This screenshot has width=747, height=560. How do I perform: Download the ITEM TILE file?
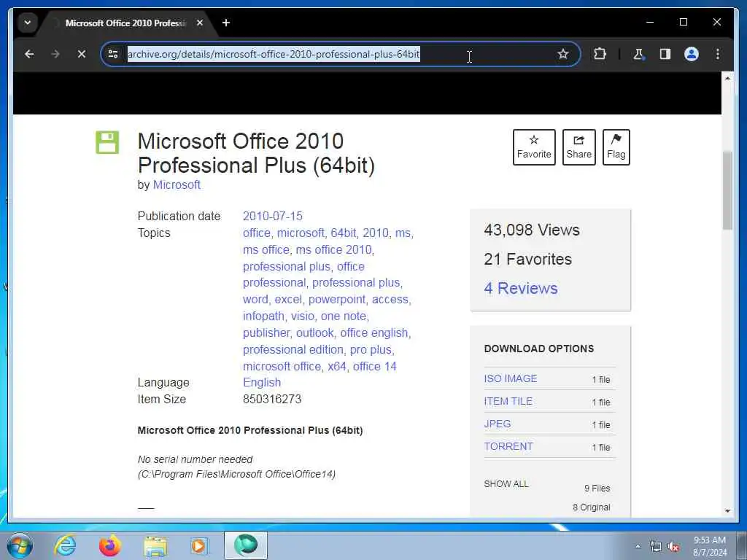tap(508, 402)
